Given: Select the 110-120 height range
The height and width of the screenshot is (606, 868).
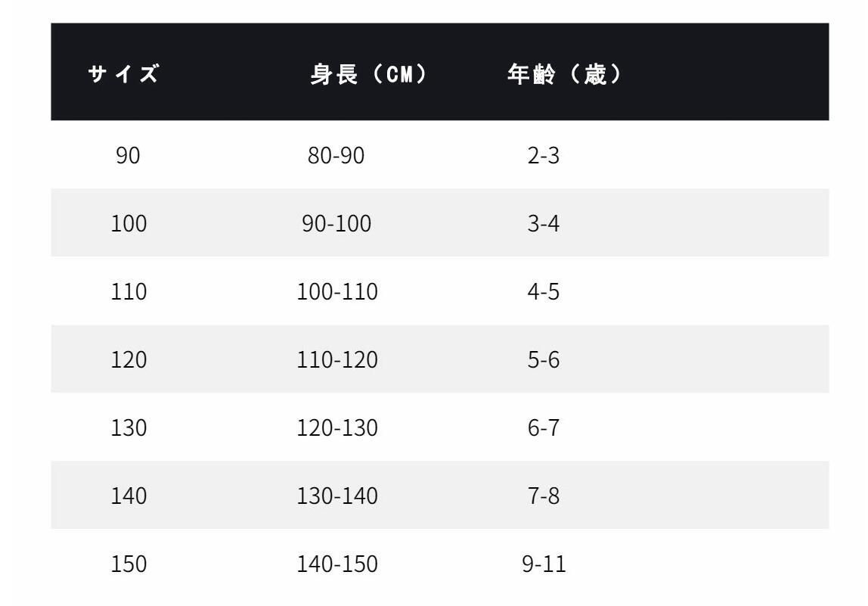Looking at the screenshot, I should (x=337, y=360).
